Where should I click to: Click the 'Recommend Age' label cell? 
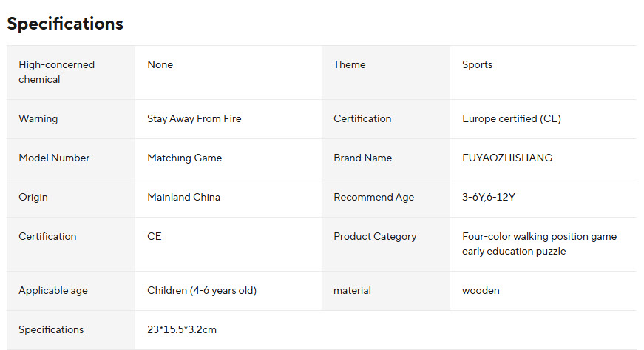click(x=373, y=197)
